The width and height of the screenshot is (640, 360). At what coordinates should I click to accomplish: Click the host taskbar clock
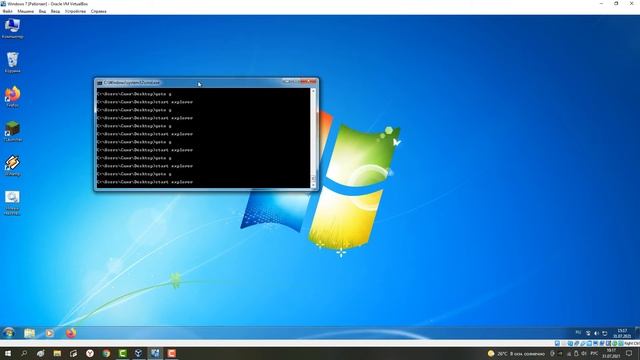coord(611,353)
